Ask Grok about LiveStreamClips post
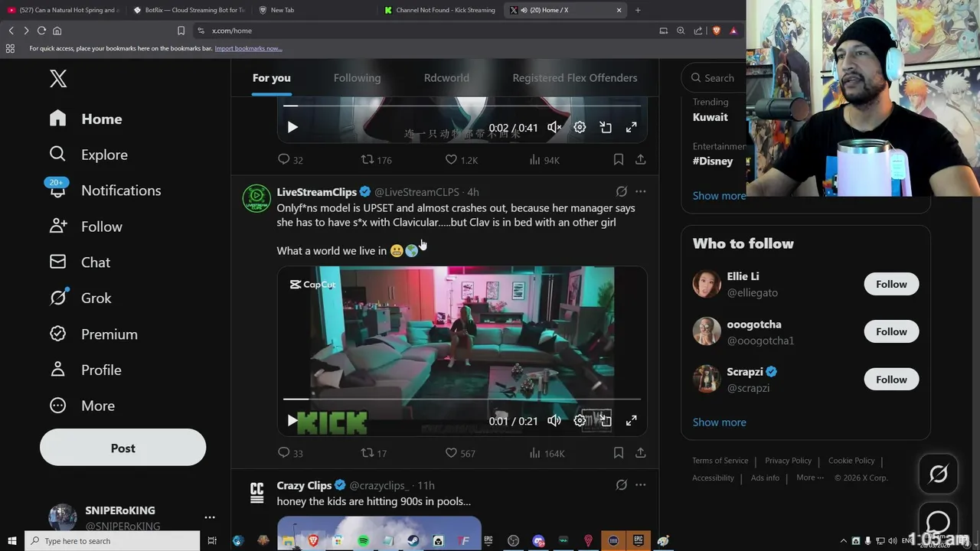This screenshot has height=551, width=980. click(622, 191)
